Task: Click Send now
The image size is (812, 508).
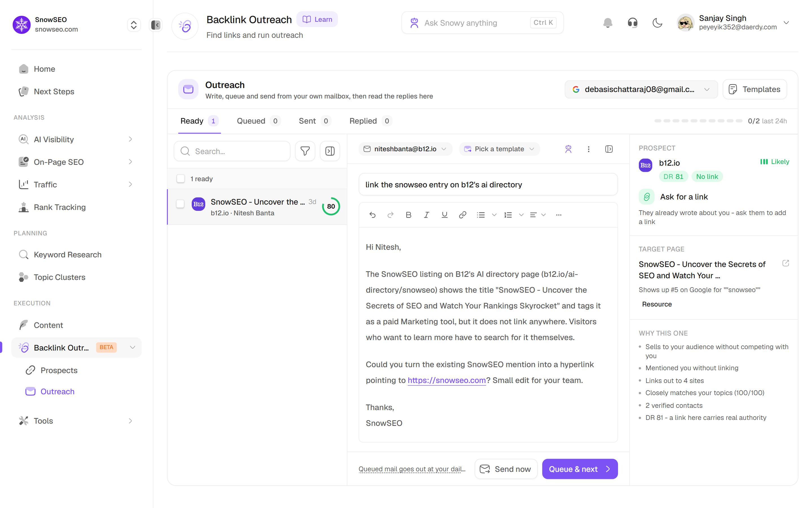Action: tap(506, 469)
